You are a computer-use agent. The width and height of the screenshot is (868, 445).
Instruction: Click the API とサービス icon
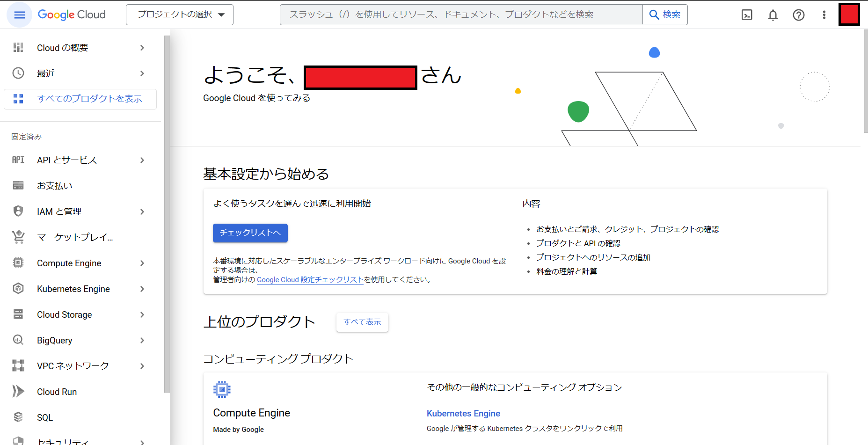(x=18, y=160)
